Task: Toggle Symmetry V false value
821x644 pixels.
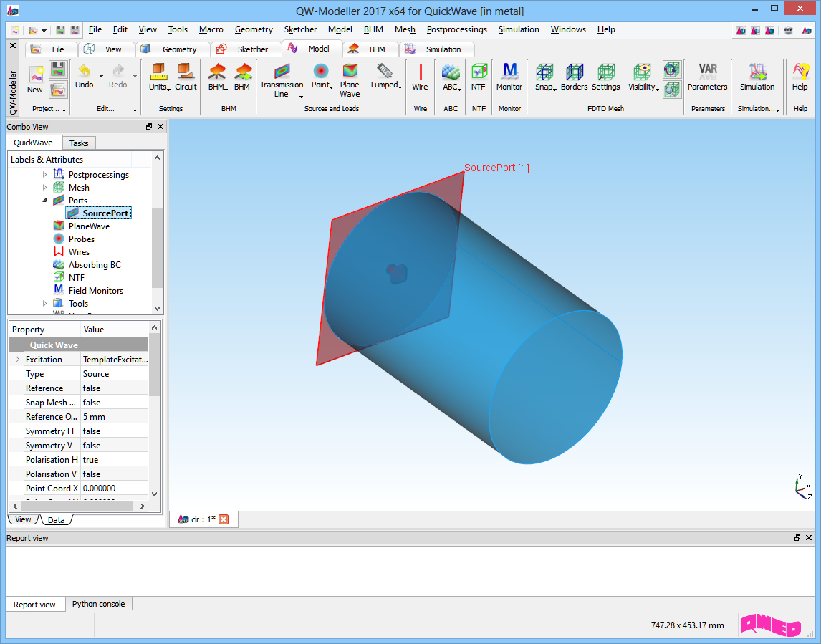Action: (115, 445)
